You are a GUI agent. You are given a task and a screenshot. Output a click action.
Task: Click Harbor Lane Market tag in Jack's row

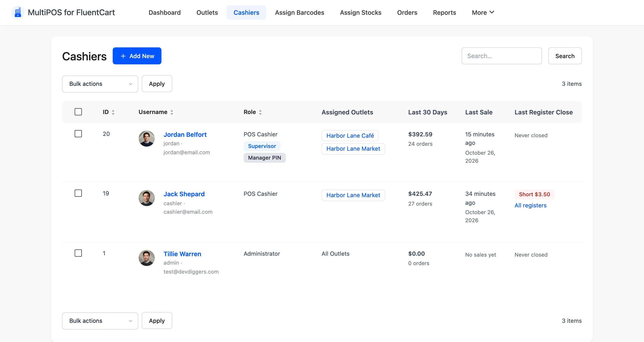(353, 195)
